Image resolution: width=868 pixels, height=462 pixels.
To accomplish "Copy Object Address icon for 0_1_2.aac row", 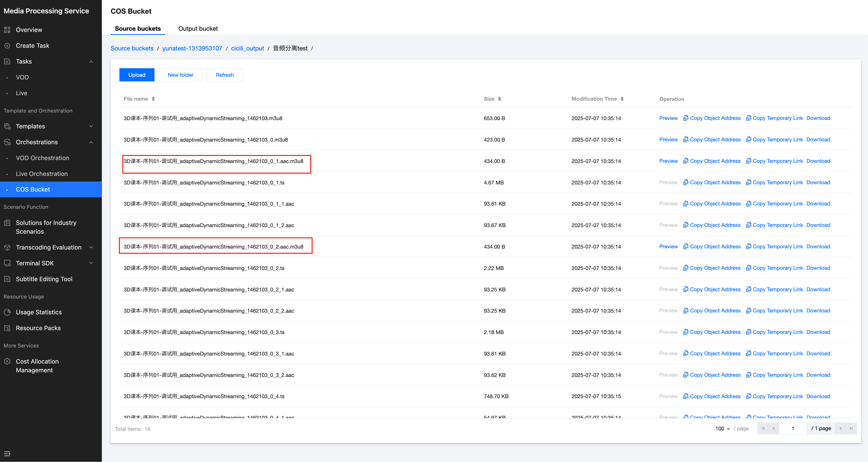I will (x=686, y=225).
